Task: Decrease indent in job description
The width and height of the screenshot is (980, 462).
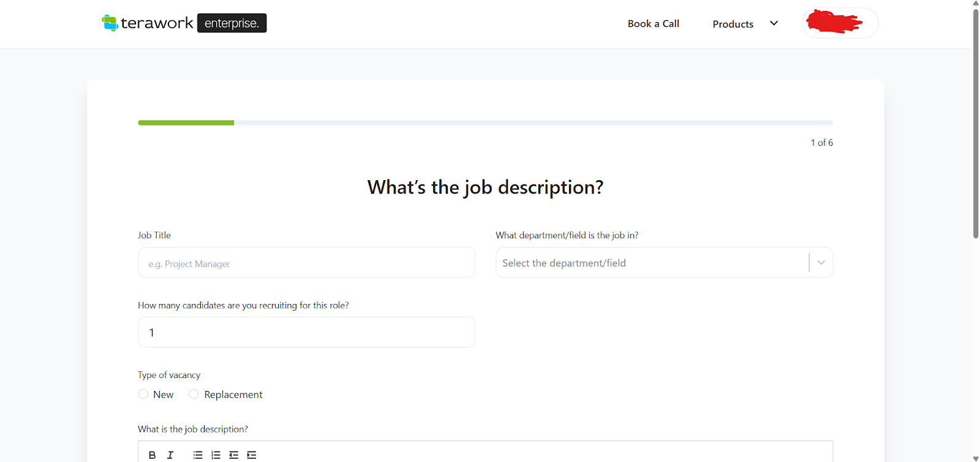Action: pos(233,455)
